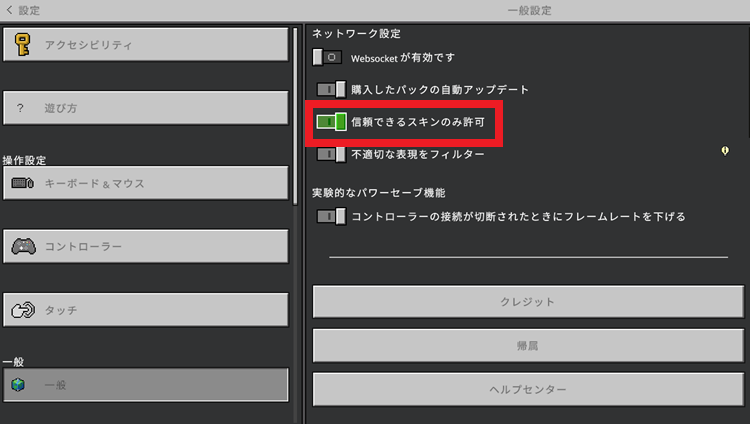This screenshot has height=424, width=750.
Task: Open the タッチ settings section
Action: (146, 310)
